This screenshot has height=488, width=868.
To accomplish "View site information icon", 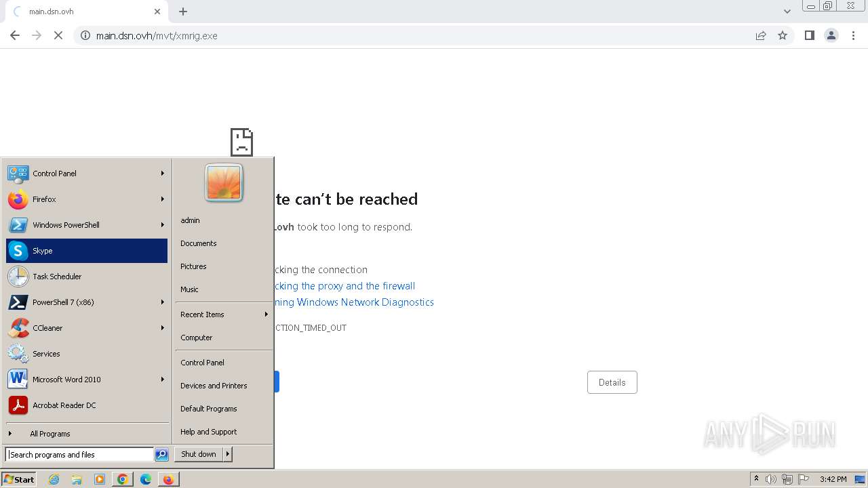I will [x=85, y=35].
